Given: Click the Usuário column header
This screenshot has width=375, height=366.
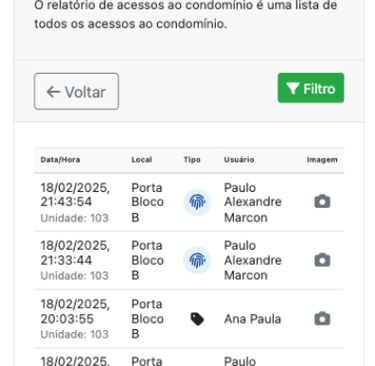Looking at the screenshot, I should click(239, 160).
